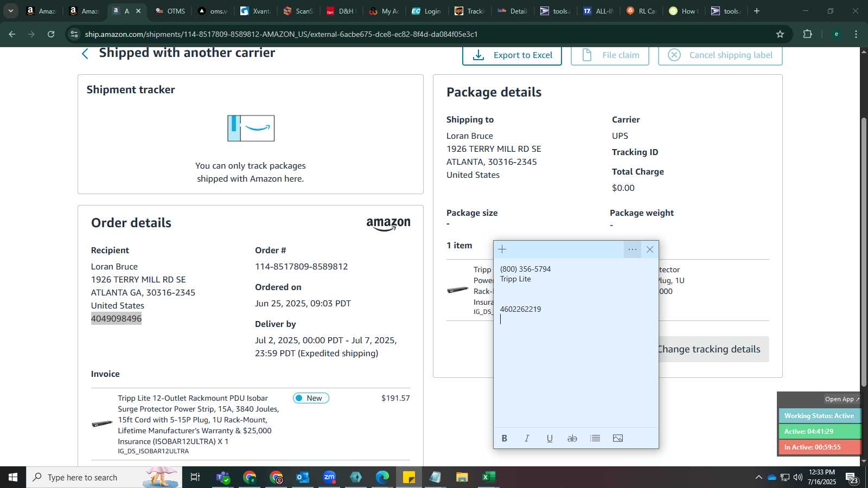Click highlighted phone number 4049098496
868x488 pixels.
tap(116, 318)
